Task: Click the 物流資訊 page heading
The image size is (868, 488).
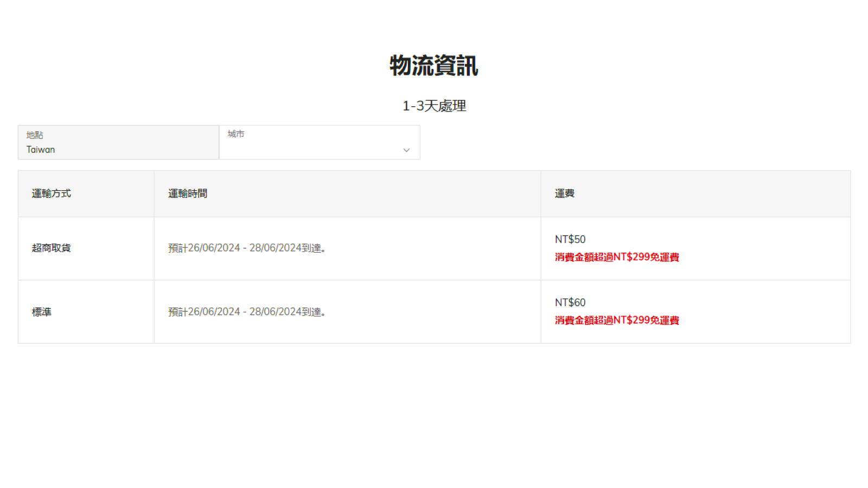Action: (x=434, y=66)
